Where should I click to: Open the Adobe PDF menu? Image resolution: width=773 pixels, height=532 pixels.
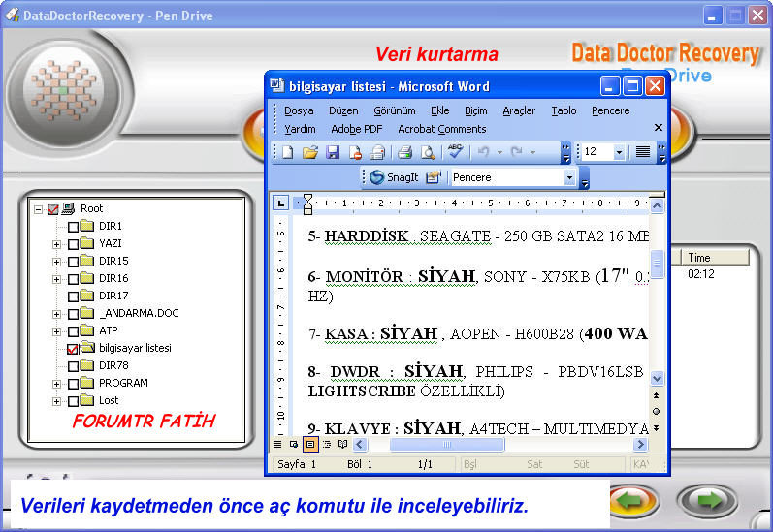[x=356, y=129]
